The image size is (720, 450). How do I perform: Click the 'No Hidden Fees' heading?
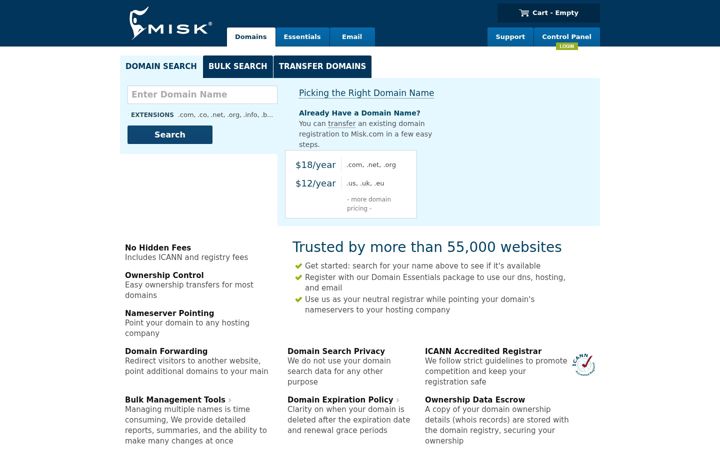tap(158, 248)
